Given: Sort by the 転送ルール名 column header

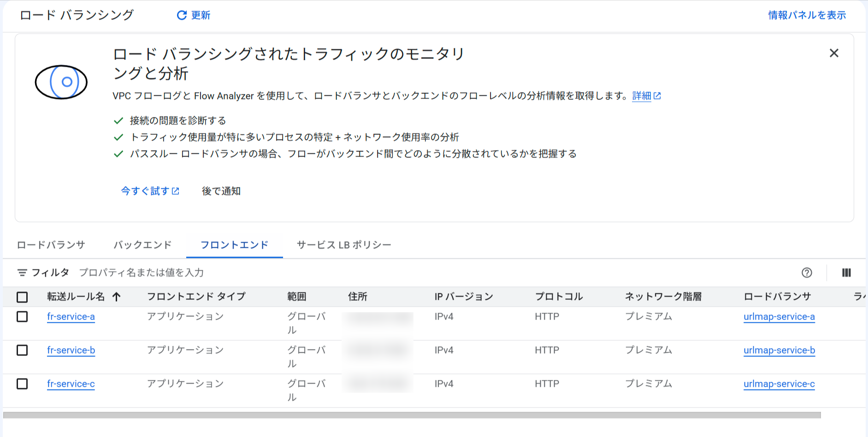Looking at the screenshot, I should point(76,297).
